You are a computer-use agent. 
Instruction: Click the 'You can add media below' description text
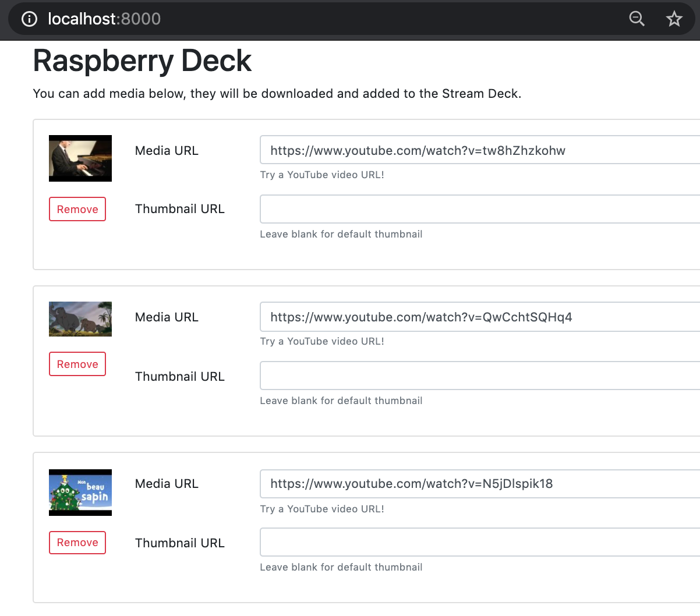pos(277,94)
